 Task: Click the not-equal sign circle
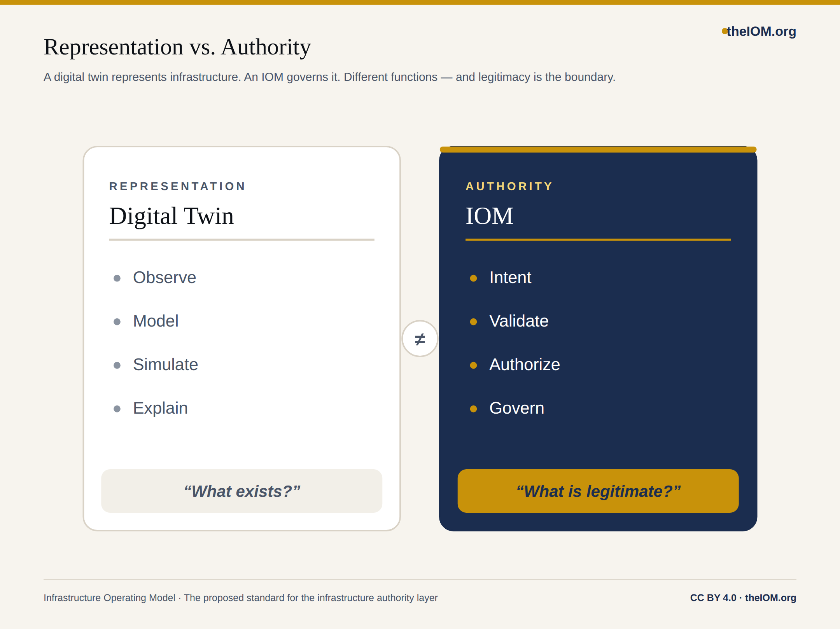tap(420, 339)
